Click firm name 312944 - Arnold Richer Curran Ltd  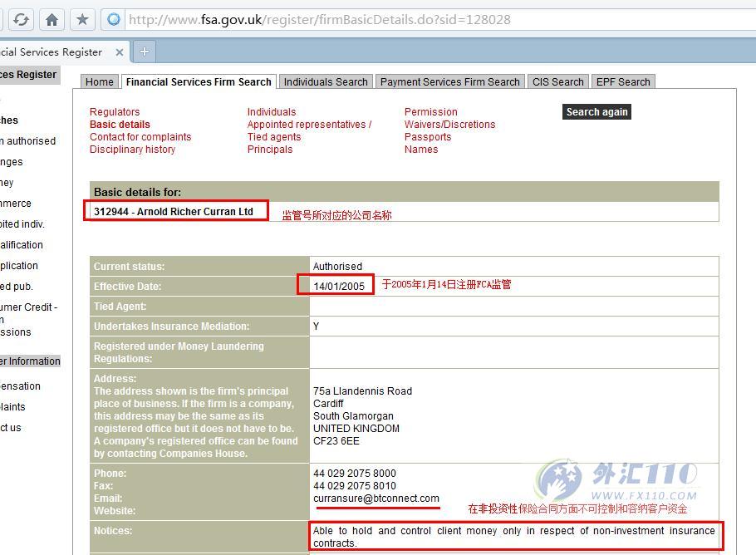pos(174,212)
